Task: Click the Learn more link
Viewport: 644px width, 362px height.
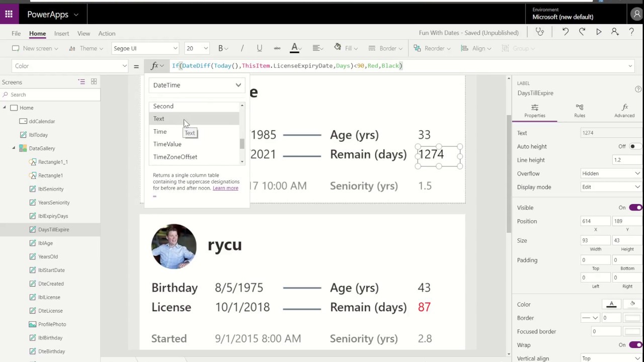Action: 225,188
